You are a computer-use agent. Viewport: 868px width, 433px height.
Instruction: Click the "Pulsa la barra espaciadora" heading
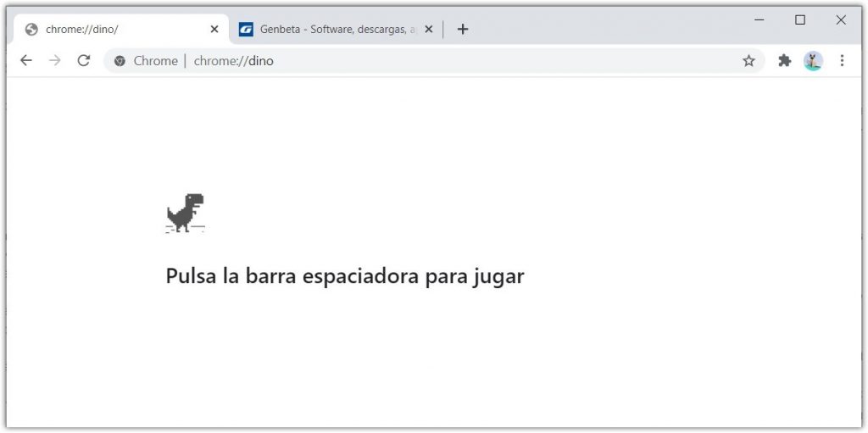pos(344,276)
